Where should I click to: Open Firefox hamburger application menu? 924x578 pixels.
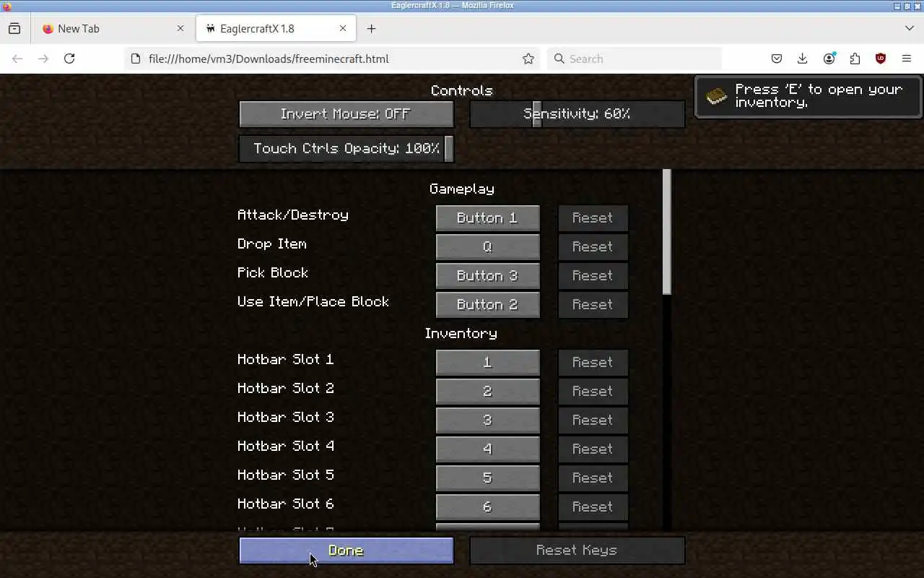pyautogui.click(x=907, y=59)
